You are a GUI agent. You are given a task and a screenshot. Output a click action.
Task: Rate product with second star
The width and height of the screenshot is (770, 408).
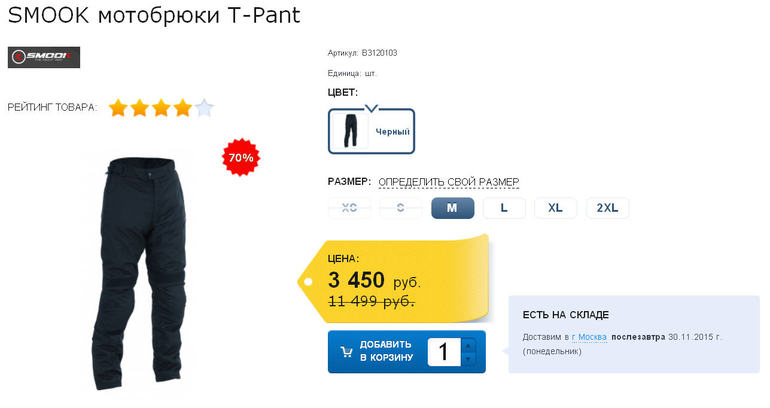140,108
